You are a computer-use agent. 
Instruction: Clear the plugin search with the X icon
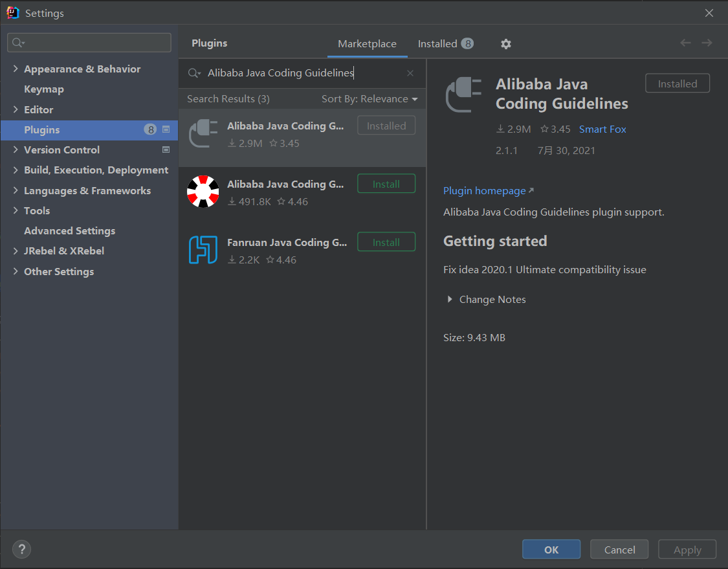click(410, 73)
